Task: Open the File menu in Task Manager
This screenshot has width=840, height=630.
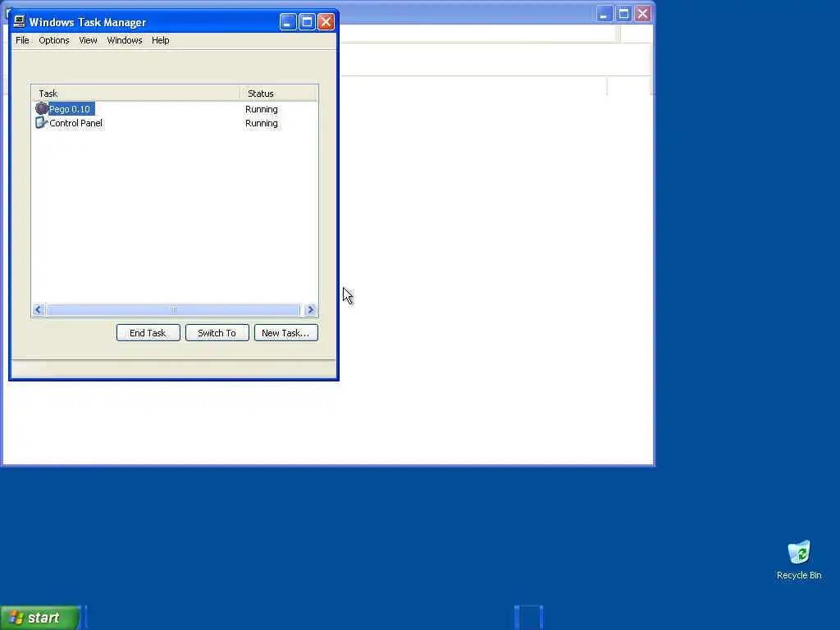Action: coord(22,40)
